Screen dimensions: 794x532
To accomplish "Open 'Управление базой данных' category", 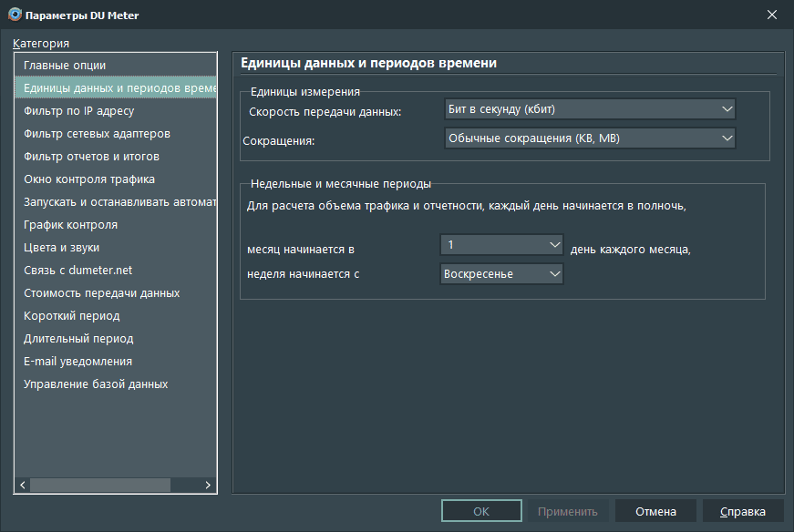I will (96, 384).
